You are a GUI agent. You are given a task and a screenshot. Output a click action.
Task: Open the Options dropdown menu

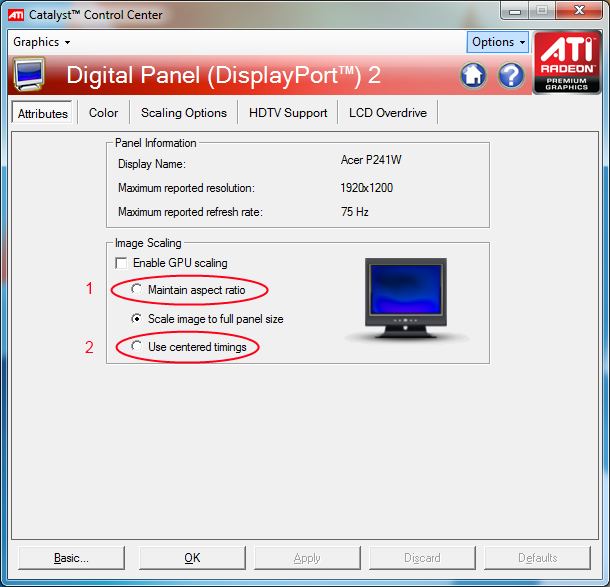point(498,42)
